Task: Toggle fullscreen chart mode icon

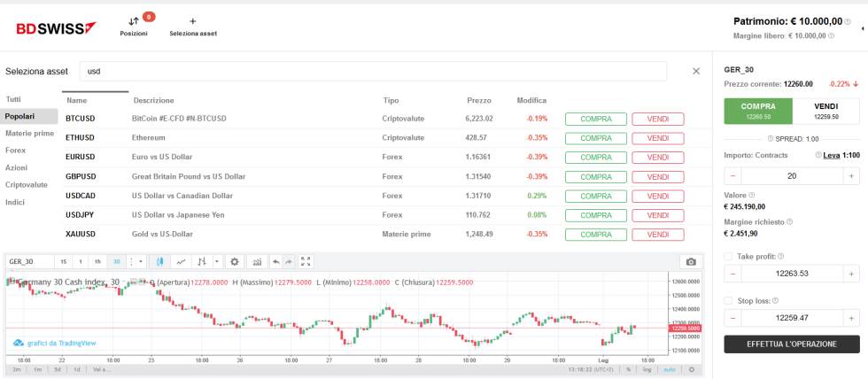Action: [x=306, y=261]
